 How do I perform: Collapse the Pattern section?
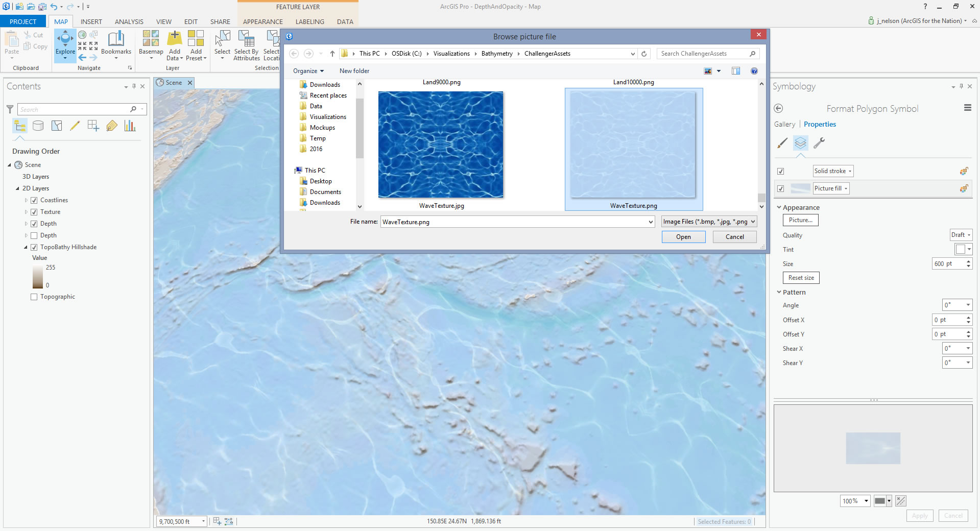(x=779, y=292)
